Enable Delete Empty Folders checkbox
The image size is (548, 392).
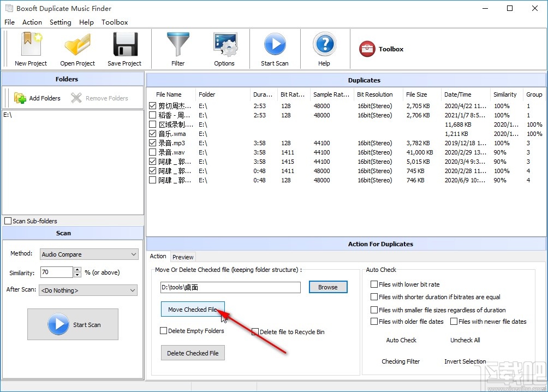(163, 330)
